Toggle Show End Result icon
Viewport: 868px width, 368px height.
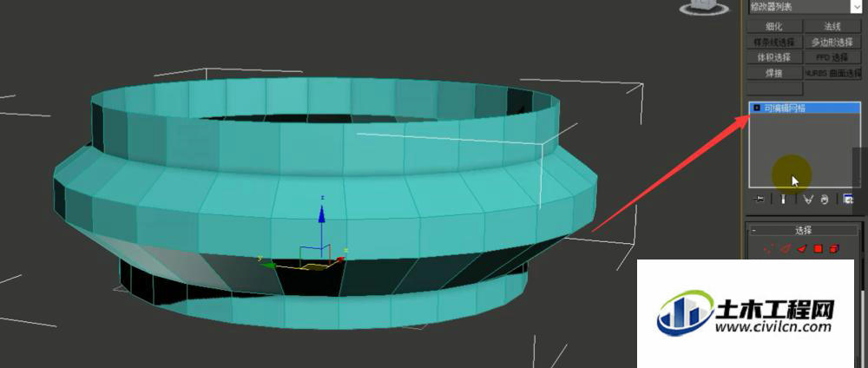point(783,200)
